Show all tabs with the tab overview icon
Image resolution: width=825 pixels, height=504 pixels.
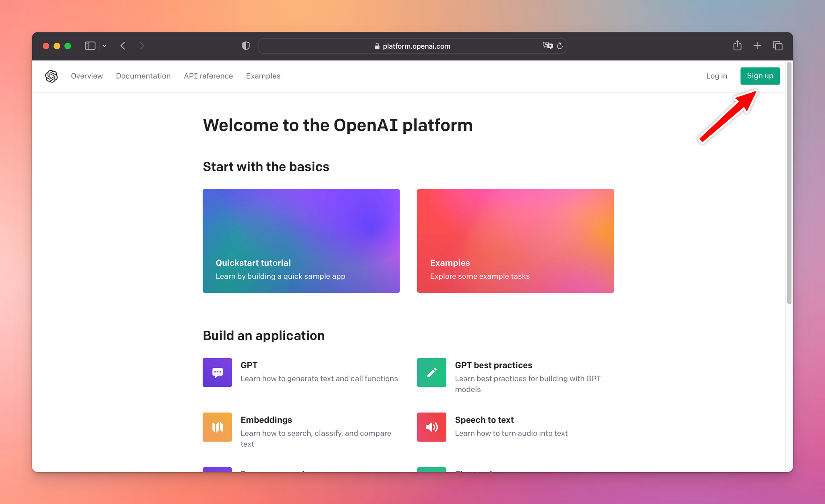pos(777,46)
